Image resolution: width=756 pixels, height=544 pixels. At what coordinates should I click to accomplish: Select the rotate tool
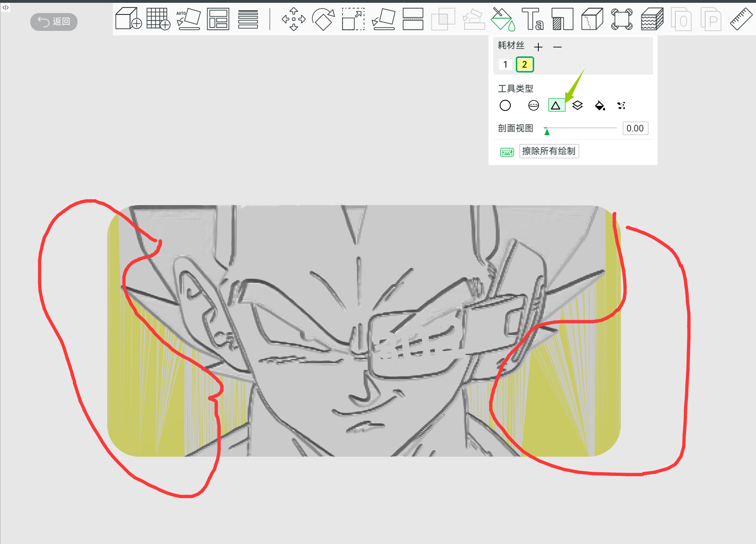point(323,19)
